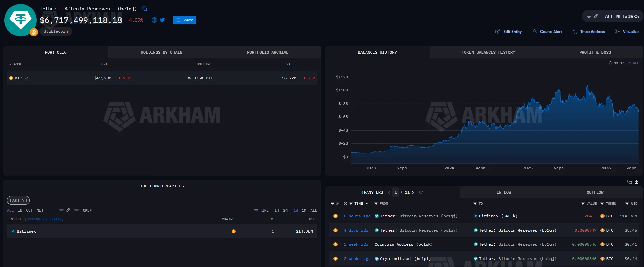This screenshot has height=267, width=644.
Task: Select TOKEN BALANCES HISTORY tab
Action: [488, 52]
